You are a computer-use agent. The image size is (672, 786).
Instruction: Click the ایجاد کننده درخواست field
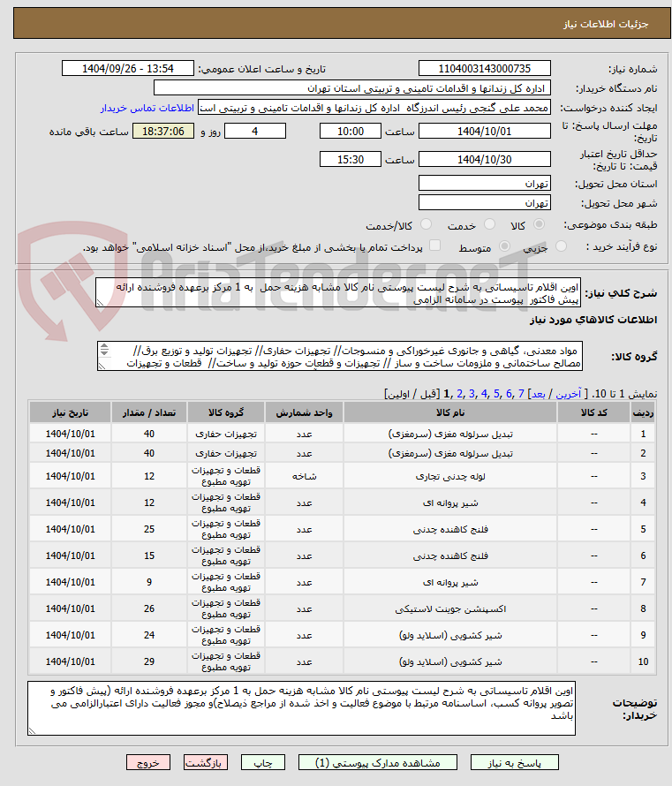point(374,108)
